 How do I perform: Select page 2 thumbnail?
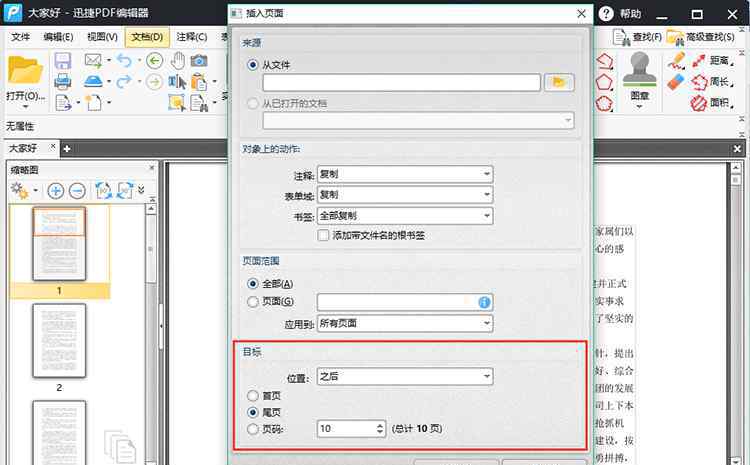coord(59,340)
